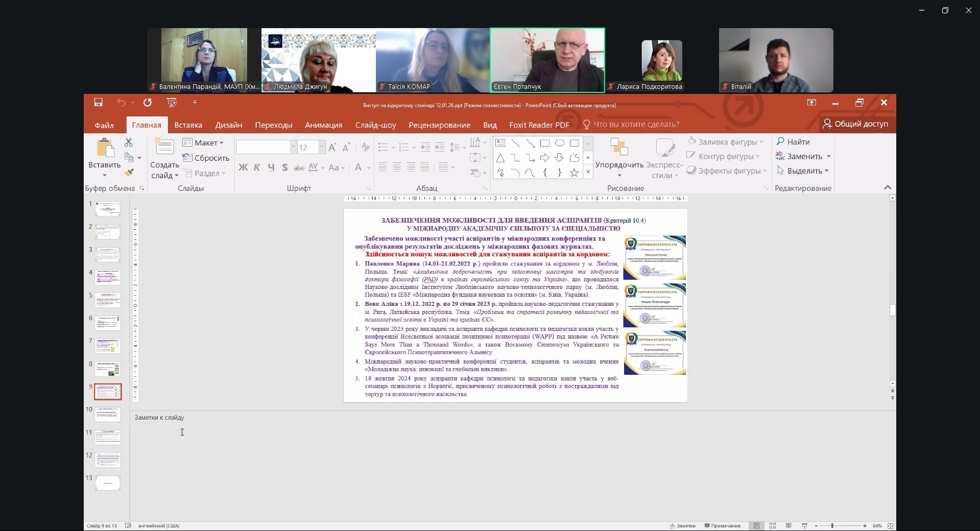Image resolution: width=980 pixels, height=531 pixels.
Task: Expand the Макет layout dropdown
Action: pyautogui.click(x=204, y=143)
